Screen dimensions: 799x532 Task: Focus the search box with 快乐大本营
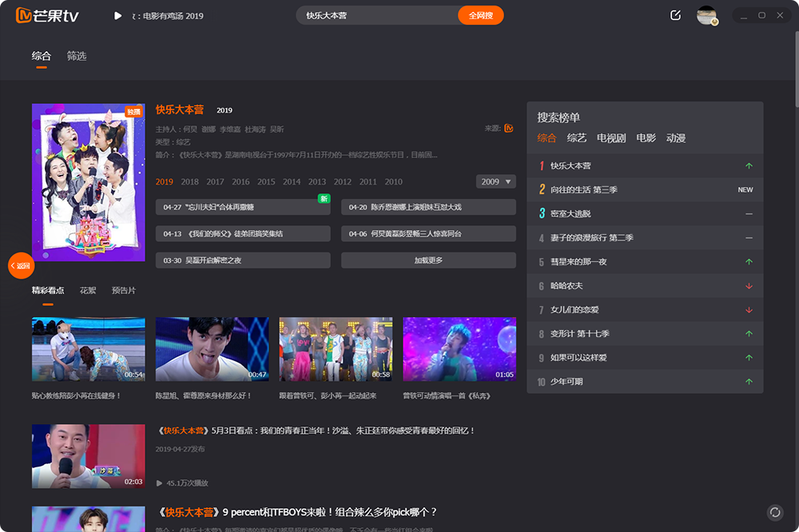click(377, 15)
